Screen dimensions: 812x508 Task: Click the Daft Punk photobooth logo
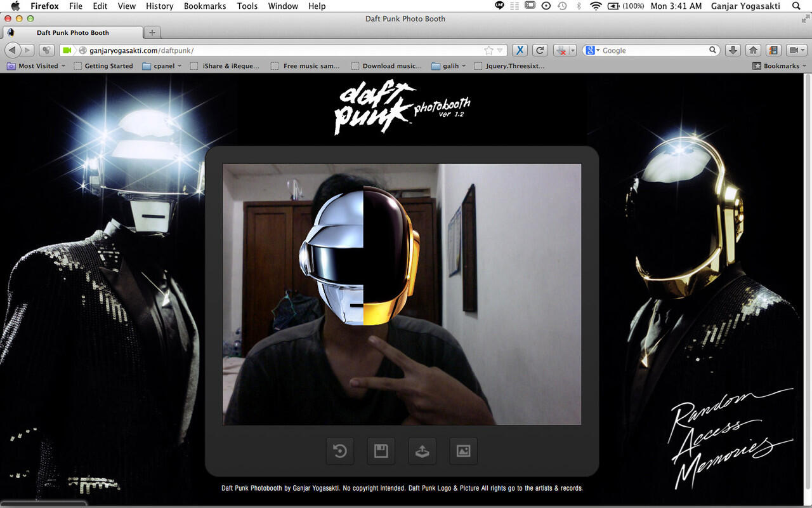click(402, 107)
